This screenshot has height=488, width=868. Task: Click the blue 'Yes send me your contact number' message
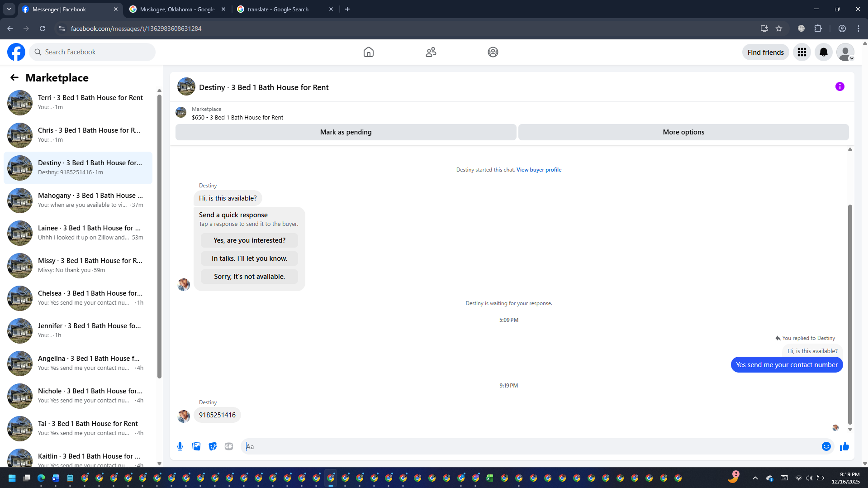787,365
